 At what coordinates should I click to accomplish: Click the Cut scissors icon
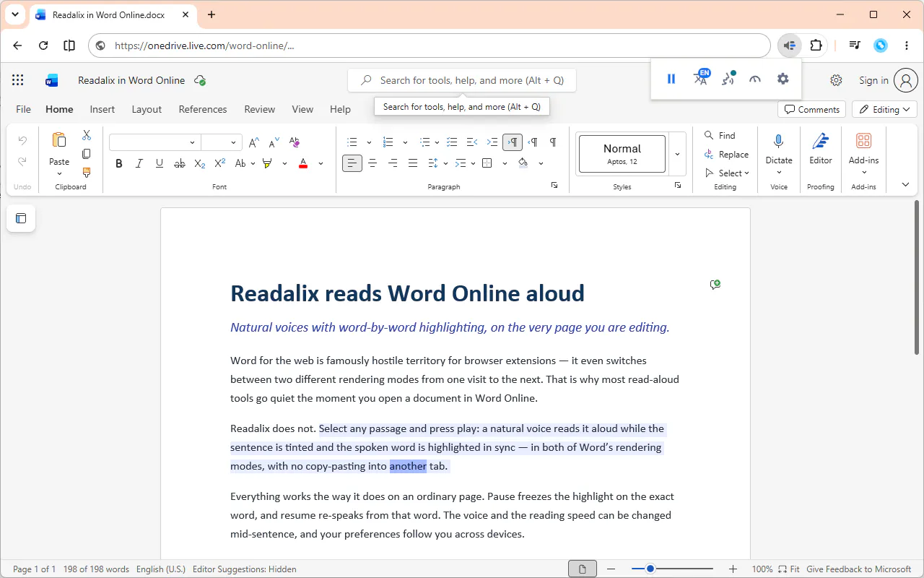87,135
